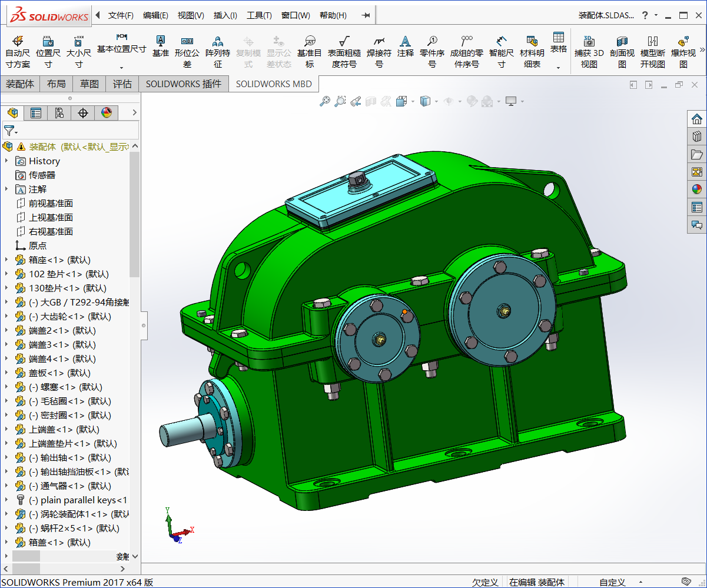Open the FeatureManager design tree tab
This screenshot has width=707, height=588.
(12, 113)
